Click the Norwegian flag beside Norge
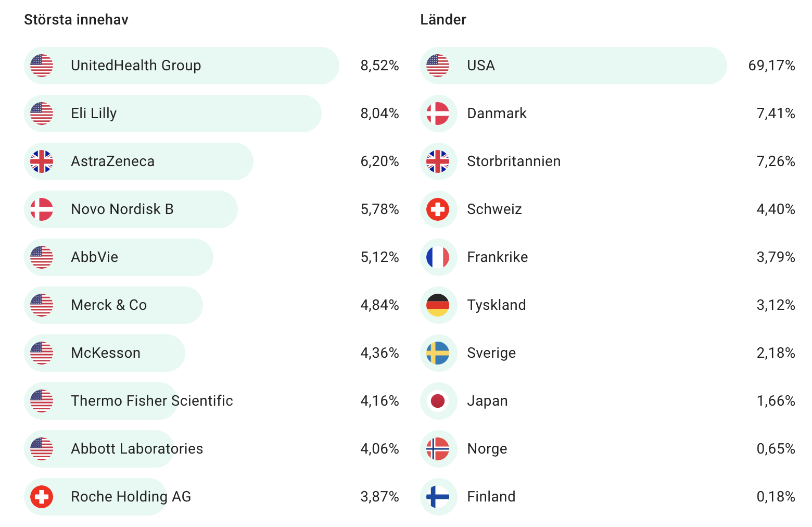 [438, 449]
